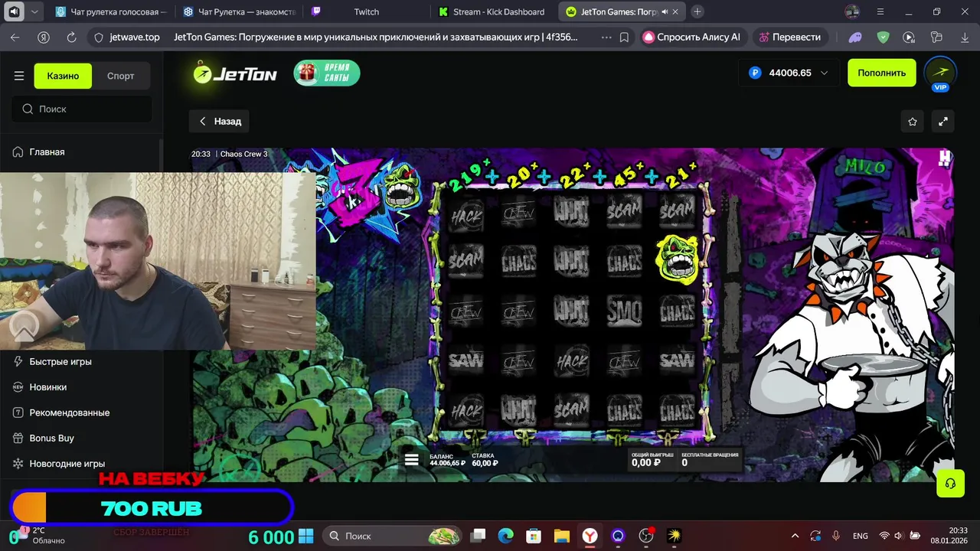The width and height of the screenshot is (980, 551).
Task: Bookmark the page in address bar
Action: [x=624, y=37]
